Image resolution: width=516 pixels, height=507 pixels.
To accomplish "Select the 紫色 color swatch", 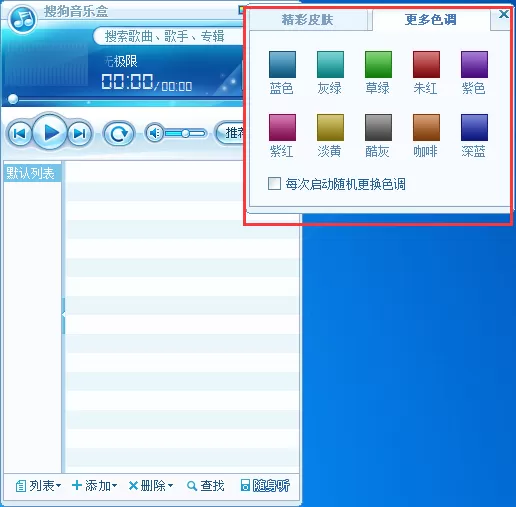I will click(474, 65).
